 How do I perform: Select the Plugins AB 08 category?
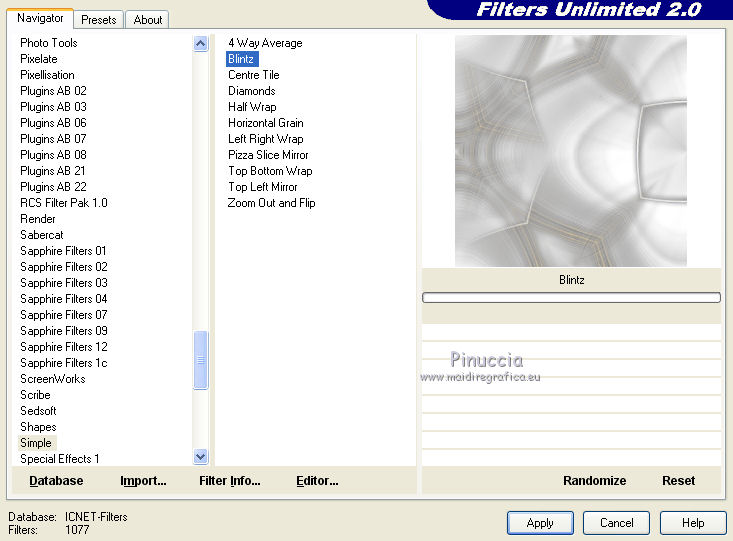(x=53, y=155)
